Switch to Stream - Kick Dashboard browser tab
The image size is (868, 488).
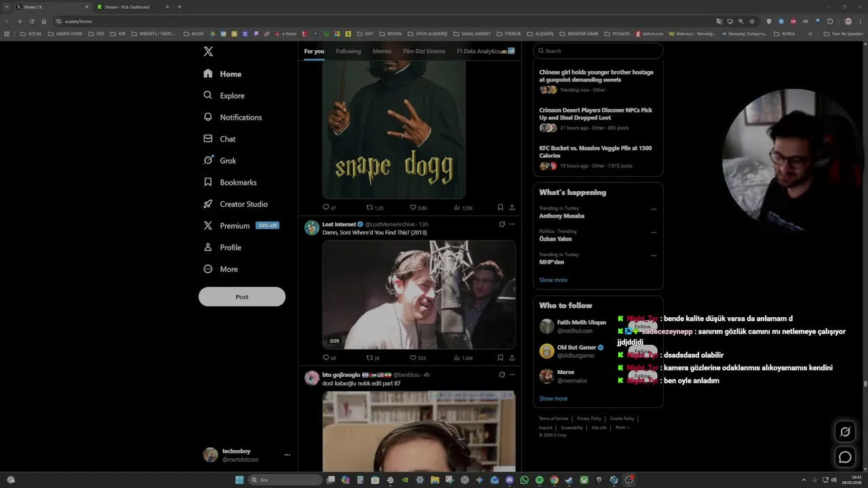tap(132, 7)
